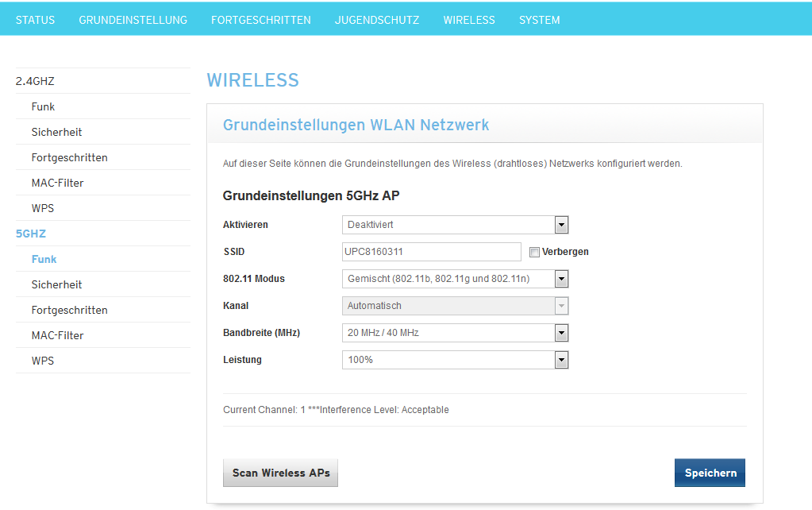Open MAC-Filter under the 2.4GHZ section

pyautogui.click(x=57, y=183)
